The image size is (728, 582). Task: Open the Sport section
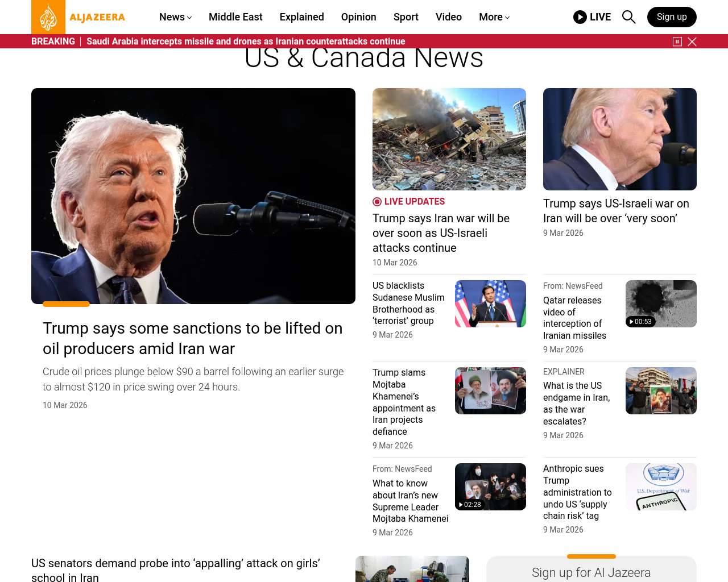click(406, 17)
